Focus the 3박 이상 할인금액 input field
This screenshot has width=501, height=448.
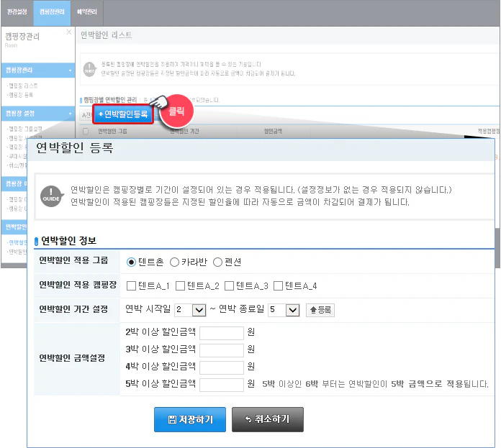click(x=222, y=350)
